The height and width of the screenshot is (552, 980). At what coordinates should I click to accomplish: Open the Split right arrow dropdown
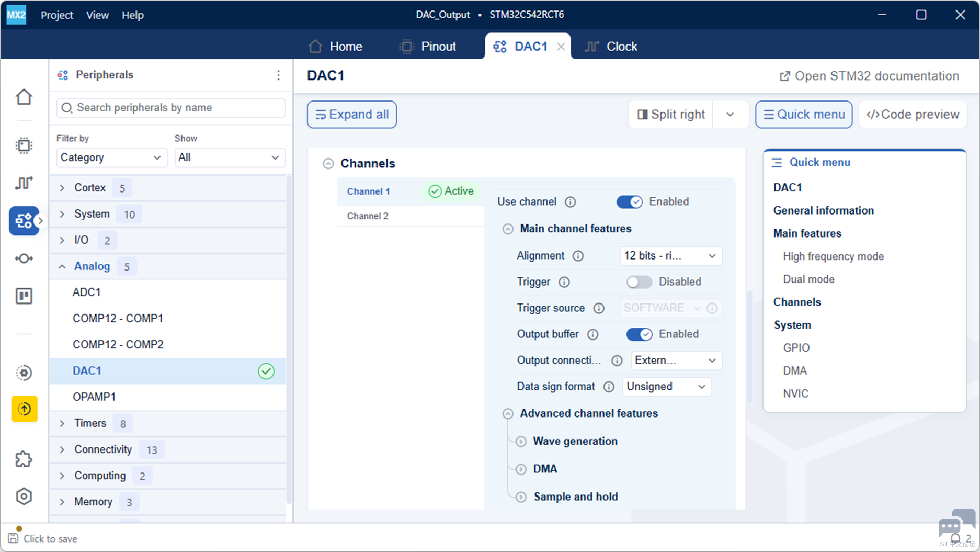coord(731,115)
